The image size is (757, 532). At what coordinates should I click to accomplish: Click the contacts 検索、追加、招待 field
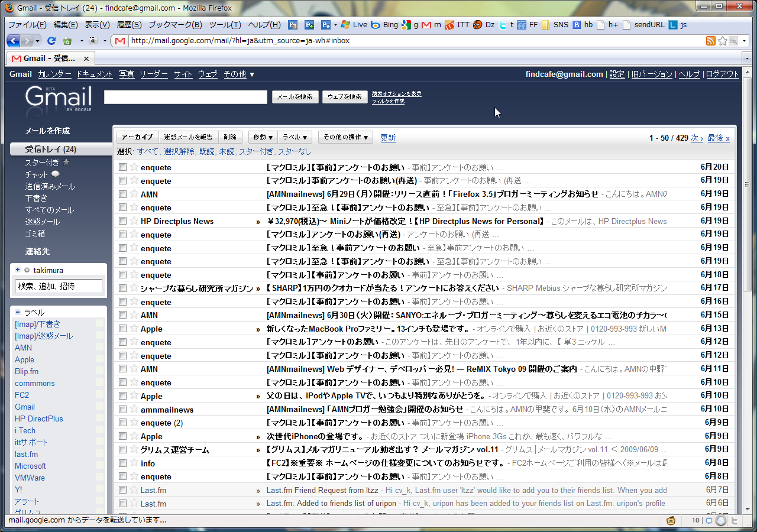pos(59,286)
